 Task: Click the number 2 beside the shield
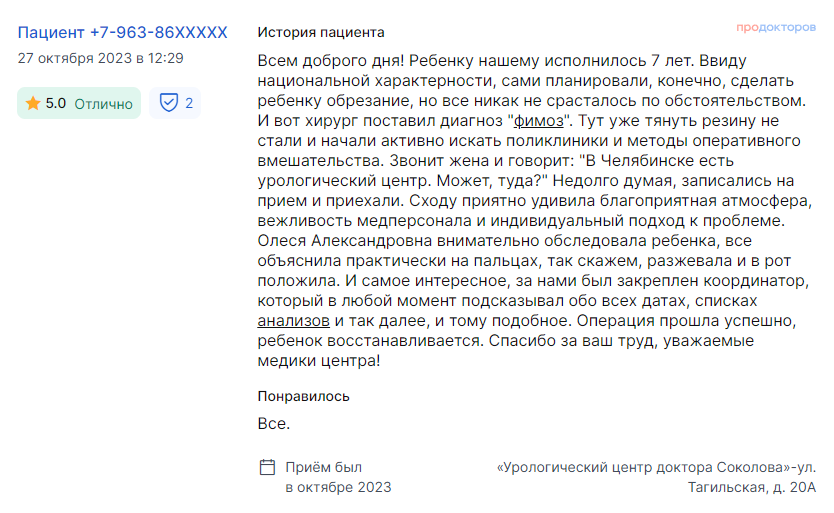[x=189, y=103]
